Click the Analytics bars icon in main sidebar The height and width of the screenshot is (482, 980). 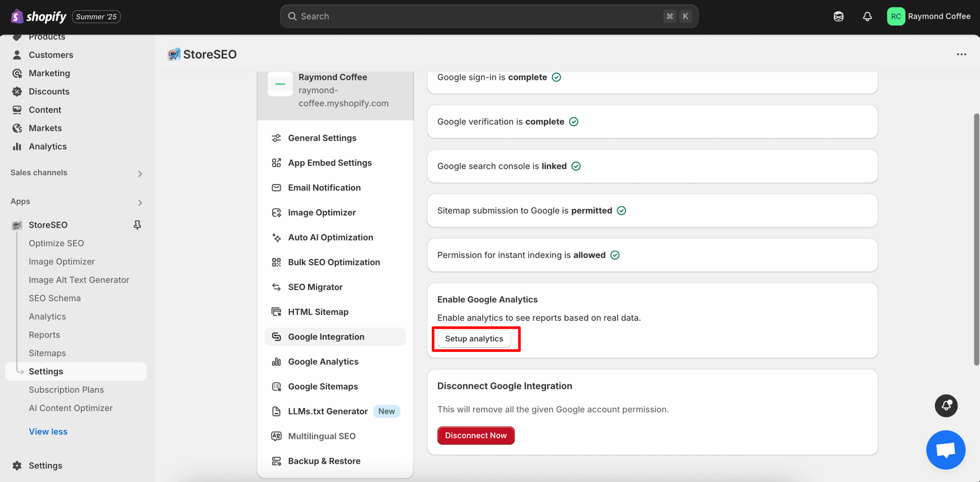pos(17,147)
